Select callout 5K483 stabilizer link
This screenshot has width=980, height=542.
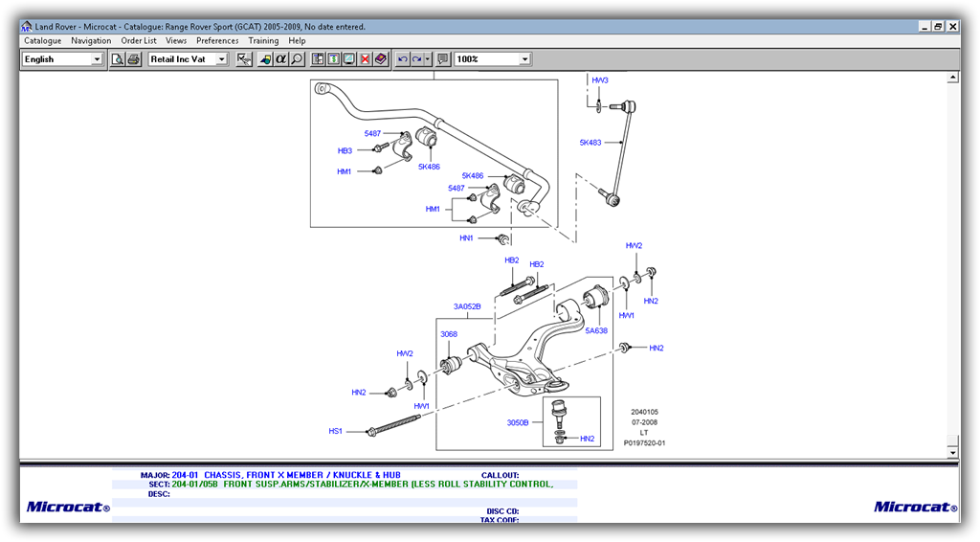pyautogui.click(x=590, y=143)
